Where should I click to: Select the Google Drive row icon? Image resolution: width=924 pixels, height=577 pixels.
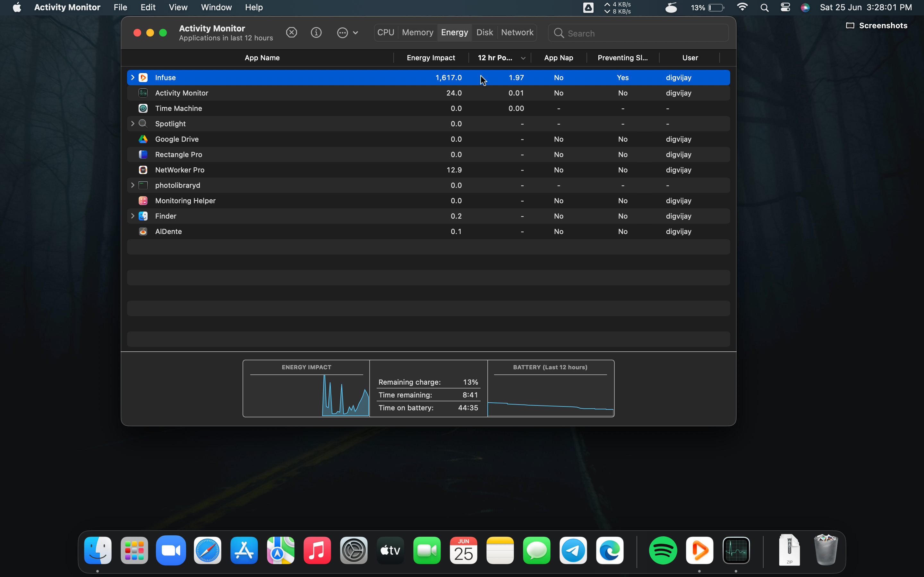(x=143, y=139)
